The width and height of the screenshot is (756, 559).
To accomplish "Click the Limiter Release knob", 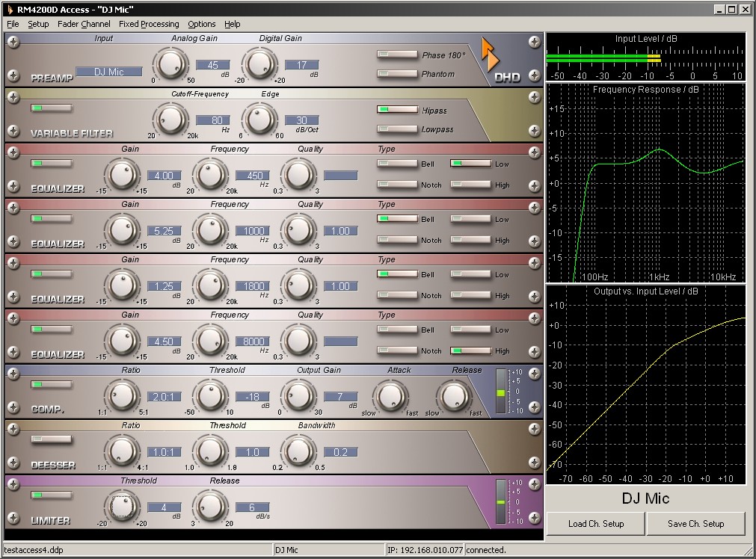I will point(210,507).
